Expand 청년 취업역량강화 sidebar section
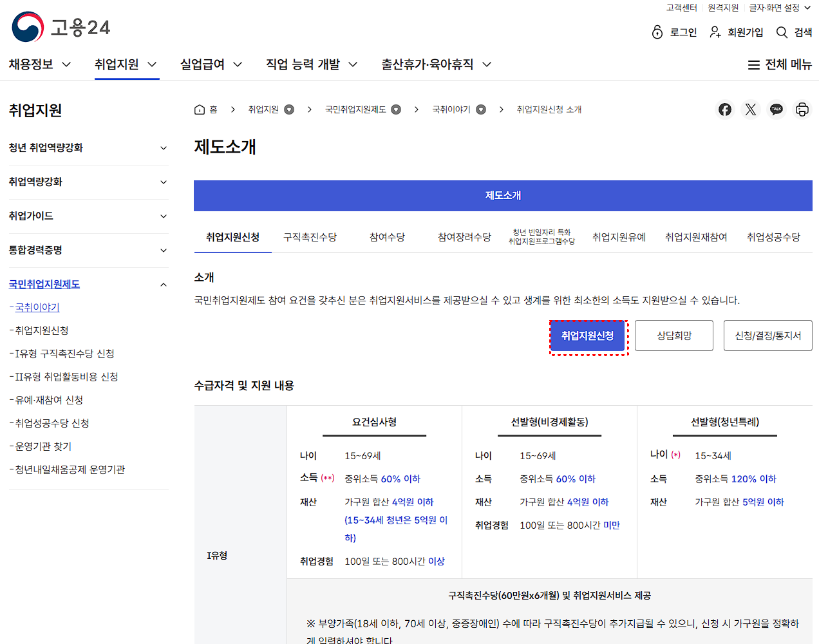The height and width of the screenshot is (644, 819). coord(88,148)
